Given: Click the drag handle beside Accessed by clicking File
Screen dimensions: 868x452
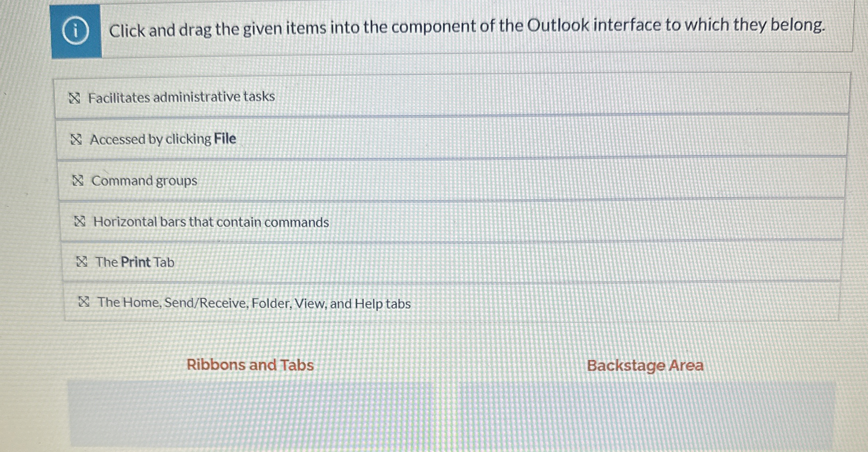Looking at the screenshot, I should [76, 138].
